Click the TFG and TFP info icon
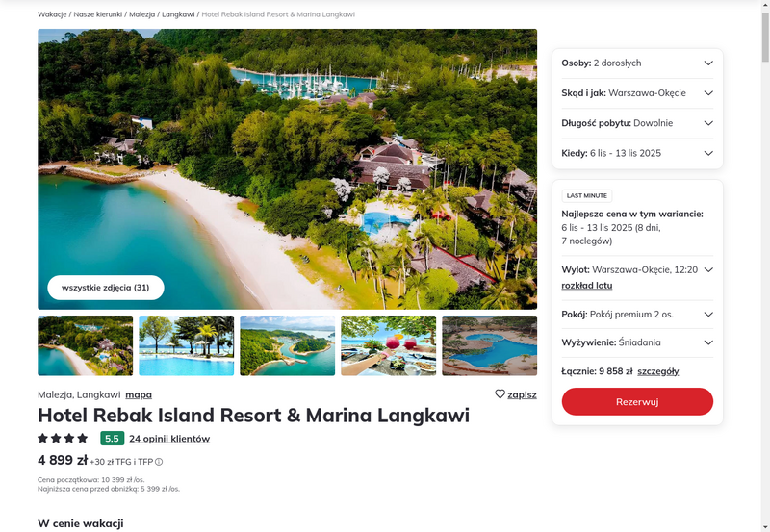770x532 pixels. (x=159, y=462)
